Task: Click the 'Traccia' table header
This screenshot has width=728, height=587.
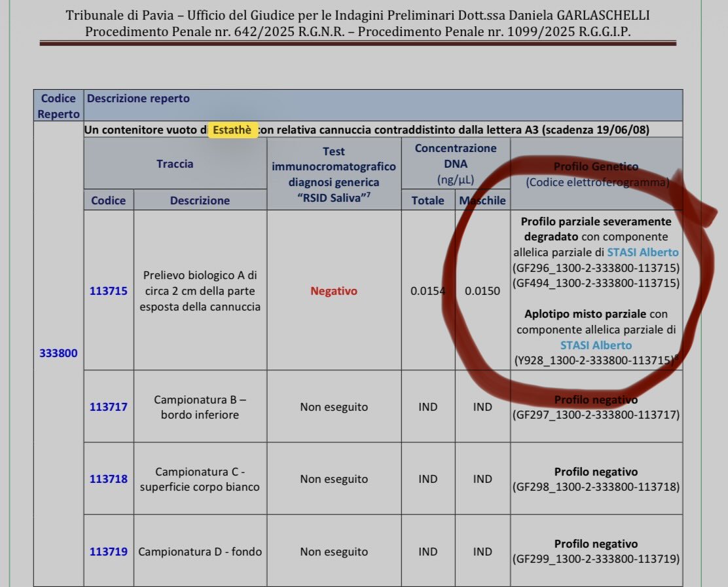Action: tap(175, 164)
